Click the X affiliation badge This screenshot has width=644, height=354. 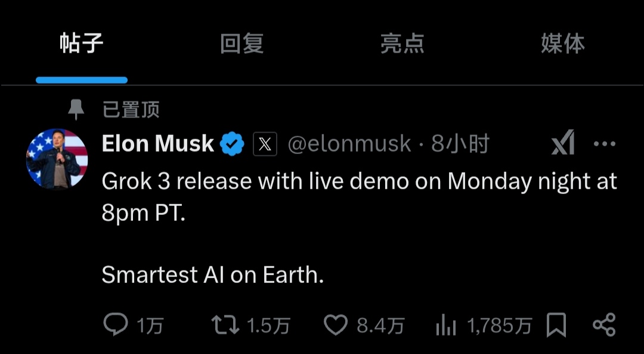265,144
